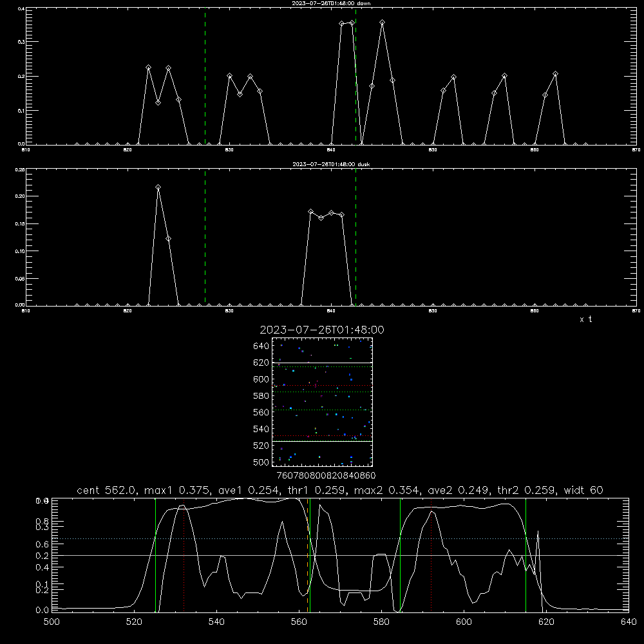The height and width of the screenshot is (644, 644).
Task: Click the '500' x-axis label of bottom plot
Action: [52, 622]
